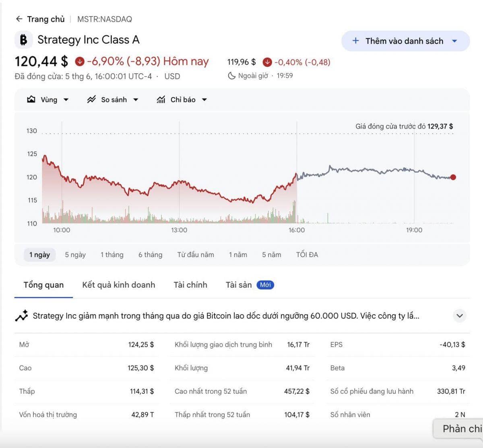Open the Vùng chart type dropdown arrow
The image size is (483, 448).
point(66,100)
